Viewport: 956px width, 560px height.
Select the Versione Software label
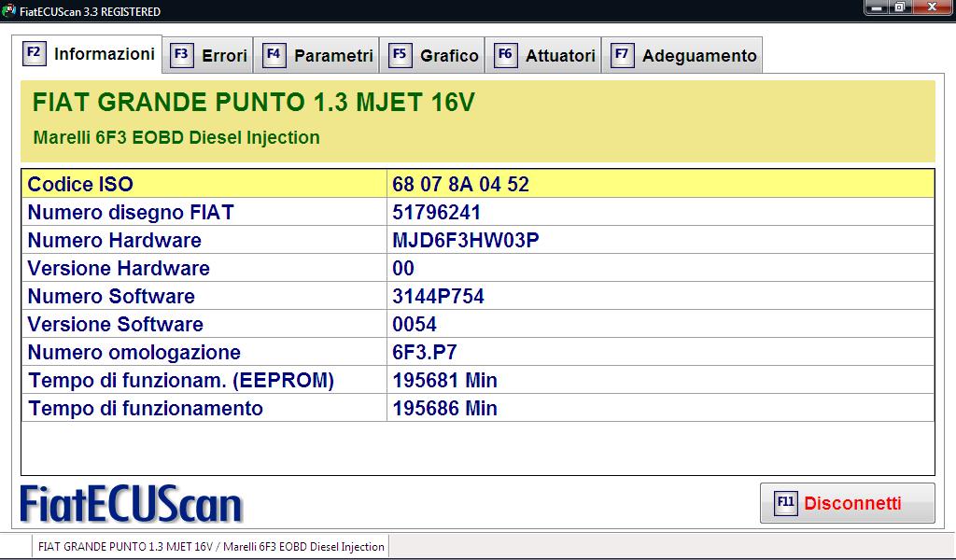tap(116, 324)
